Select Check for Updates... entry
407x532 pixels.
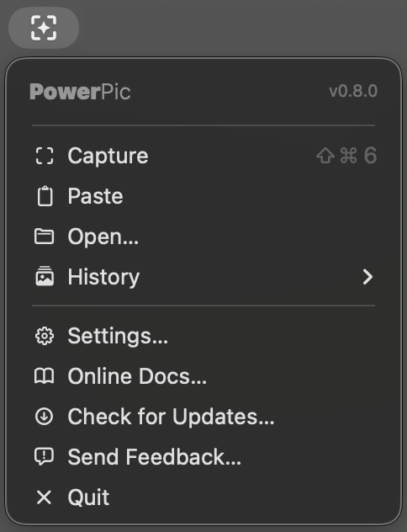pos(203,417)
